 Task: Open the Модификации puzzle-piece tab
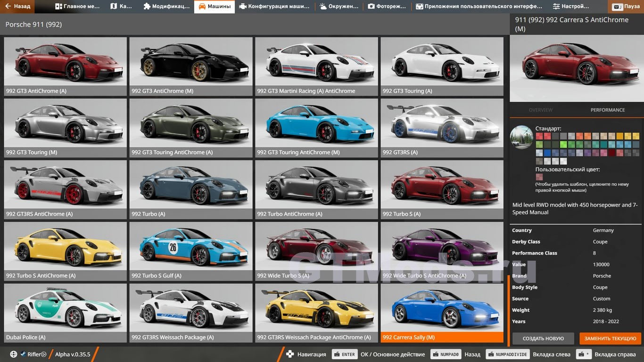166,7
